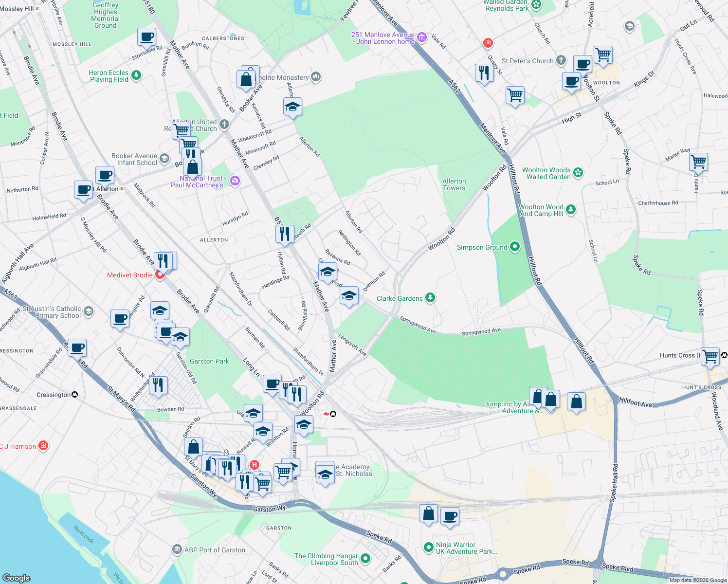The height and width of the screenshot is (584, 728).
Task: Click the St Peter's Church pin
Action: pyautogui.click(x=561, y=60)
